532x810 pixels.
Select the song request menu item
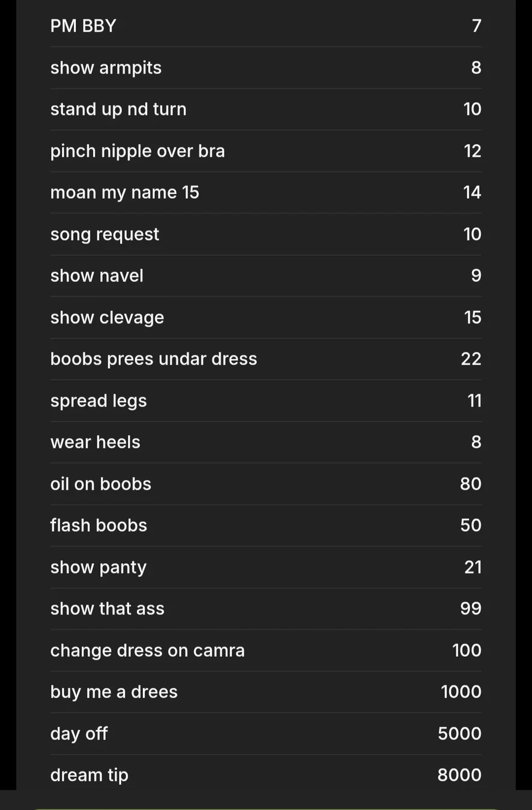tap(104, 234)
